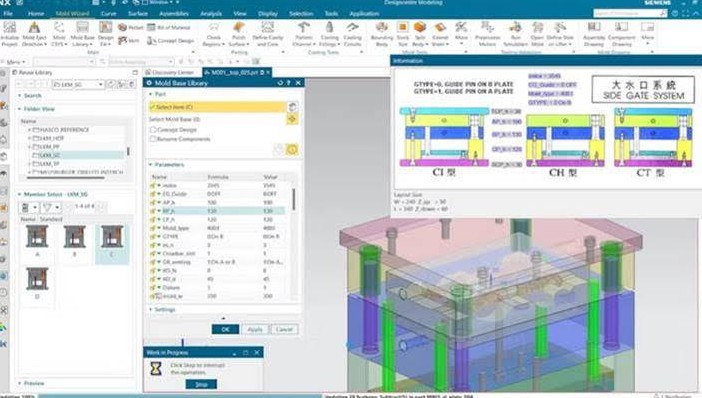702x398 pixels.
Task: Stop the work in progress operation
Action: [201, 384]
